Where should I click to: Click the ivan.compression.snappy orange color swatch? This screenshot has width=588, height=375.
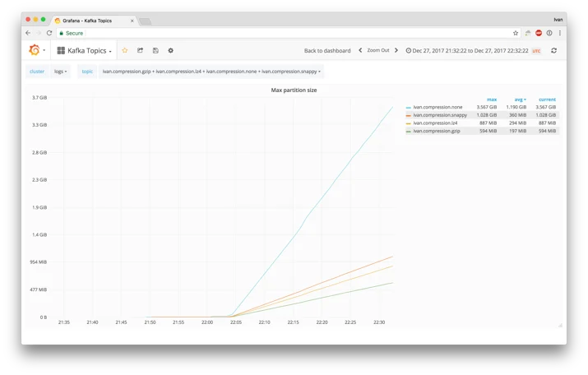click(x=409, y=115)
